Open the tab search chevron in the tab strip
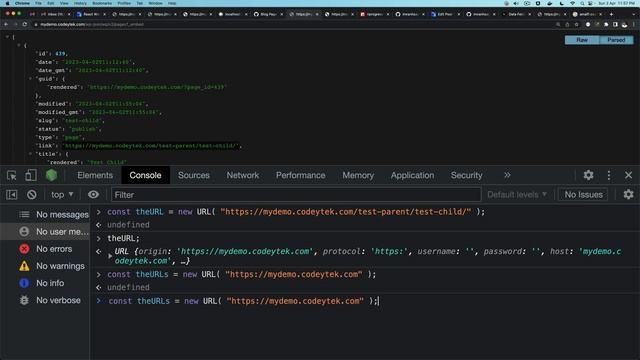 [x=634, y=14]
